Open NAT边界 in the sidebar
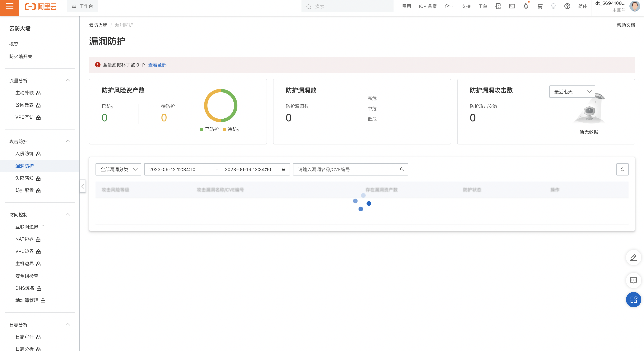This screenshot has width=644, height=351. tap(24, 239)
